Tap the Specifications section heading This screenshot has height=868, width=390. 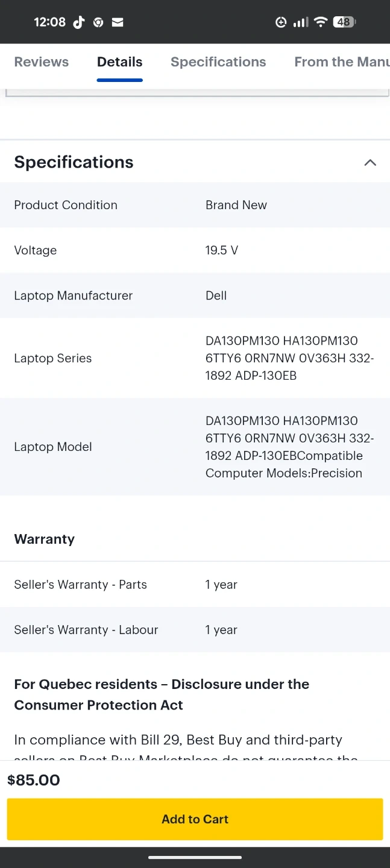coord(74,162)
